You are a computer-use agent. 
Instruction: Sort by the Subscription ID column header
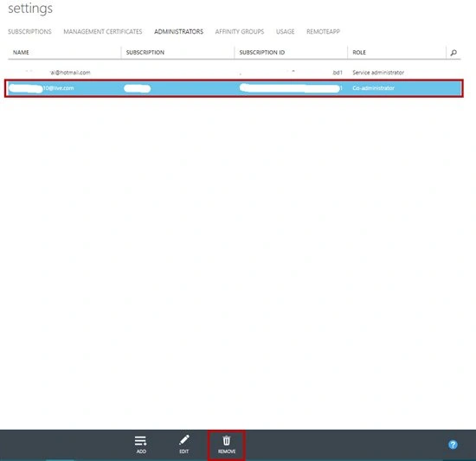[262, 53]
